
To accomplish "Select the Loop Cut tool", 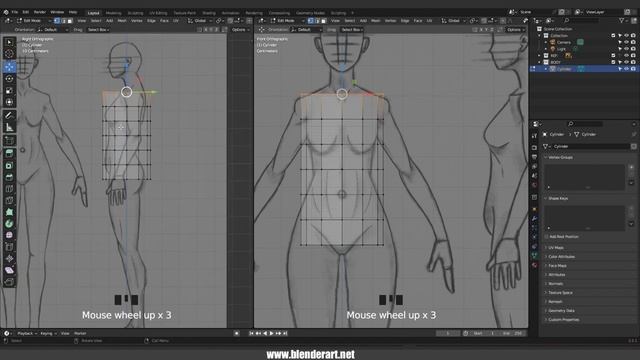I will (x=9, y=189).
